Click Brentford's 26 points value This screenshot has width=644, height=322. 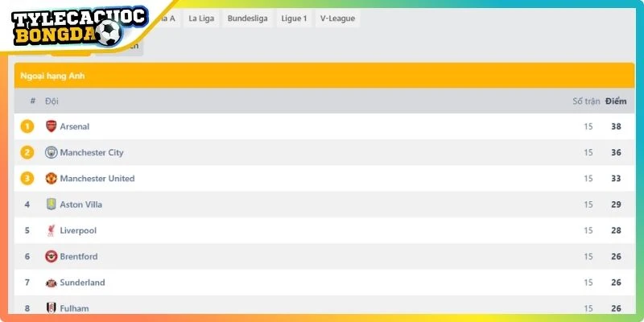tap(616, 256)
